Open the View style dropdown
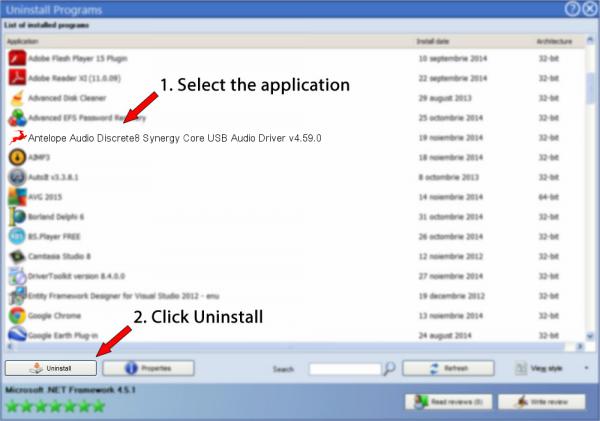Viewport: 600px width, 421px height. [x=551, y=368]
